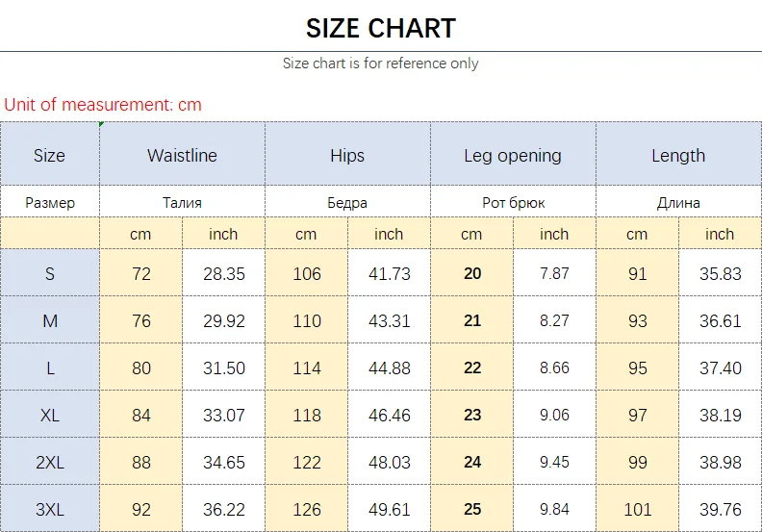Select the Hips column header

tap(347, 156)
